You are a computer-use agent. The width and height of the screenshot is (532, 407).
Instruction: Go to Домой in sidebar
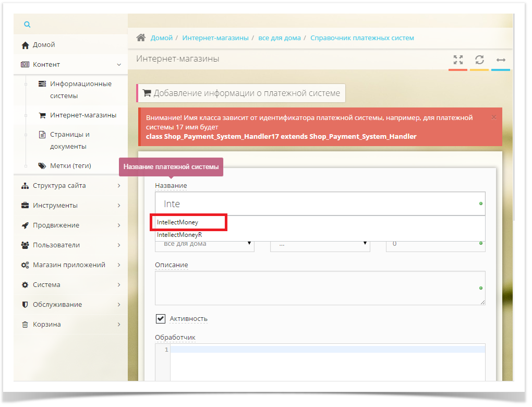point(44,45)
